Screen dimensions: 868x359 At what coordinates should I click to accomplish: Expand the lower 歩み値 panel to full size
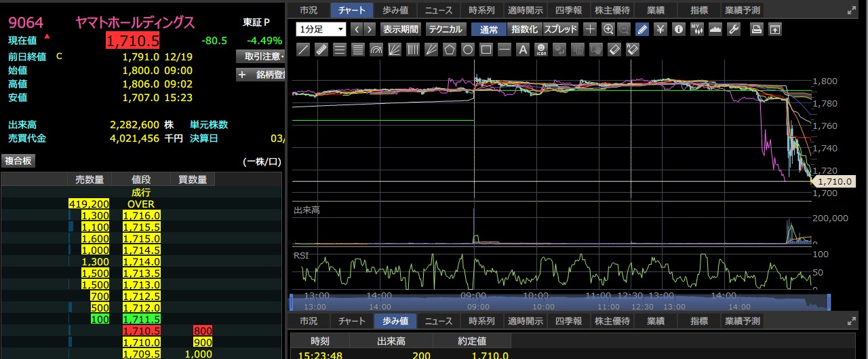(x=852, y=321)
